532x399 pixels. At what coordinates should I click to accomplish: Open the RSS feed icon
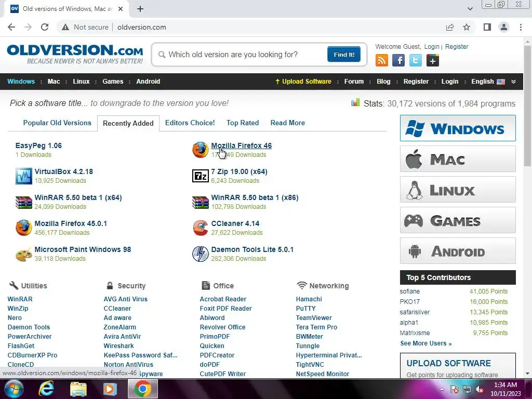(382, 61)
